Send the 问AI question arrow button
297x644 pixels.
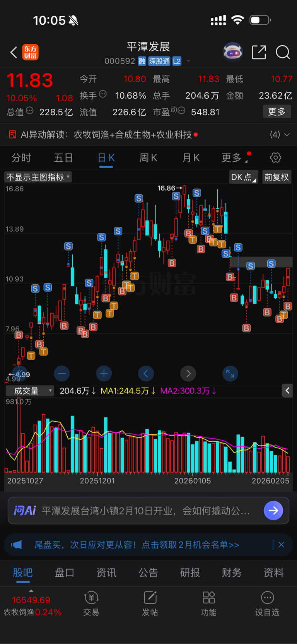(x=273, y=511)
